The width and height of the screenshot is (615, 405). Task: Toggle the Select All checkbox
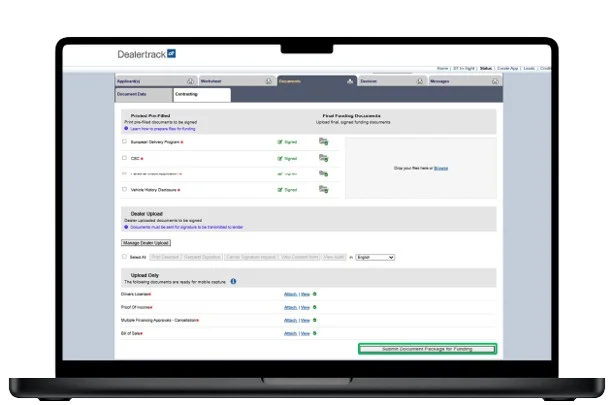pyautogui.click(x=124, y=257)
